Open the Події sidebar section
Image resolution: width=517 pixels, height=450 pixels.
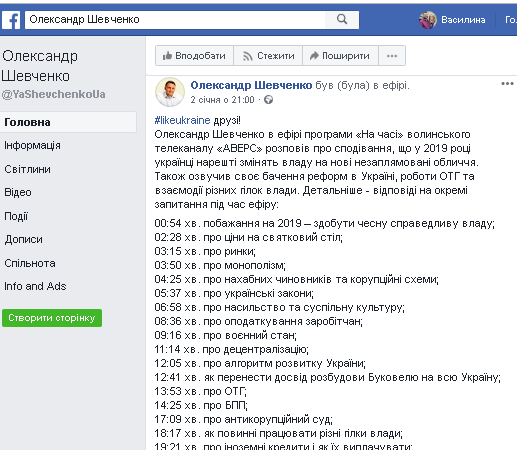click(x=16, y=216)
